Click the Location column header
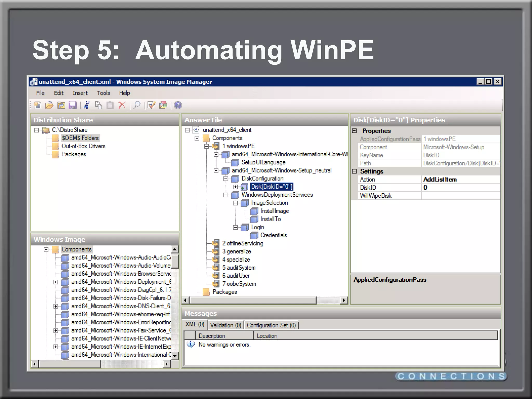The width and height of the screenshot is (532, 399). coord(375,336)
